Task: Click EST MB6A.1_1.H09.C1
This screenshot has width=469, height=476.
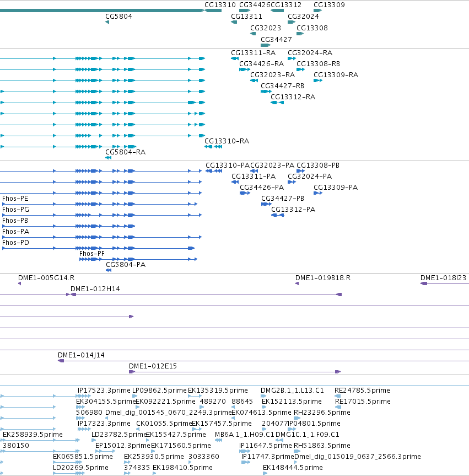Action: (245, 435)
